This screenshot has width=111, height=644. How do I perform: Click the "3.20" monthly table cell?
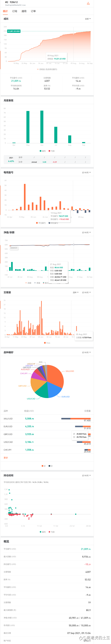(x=44, y=162)
